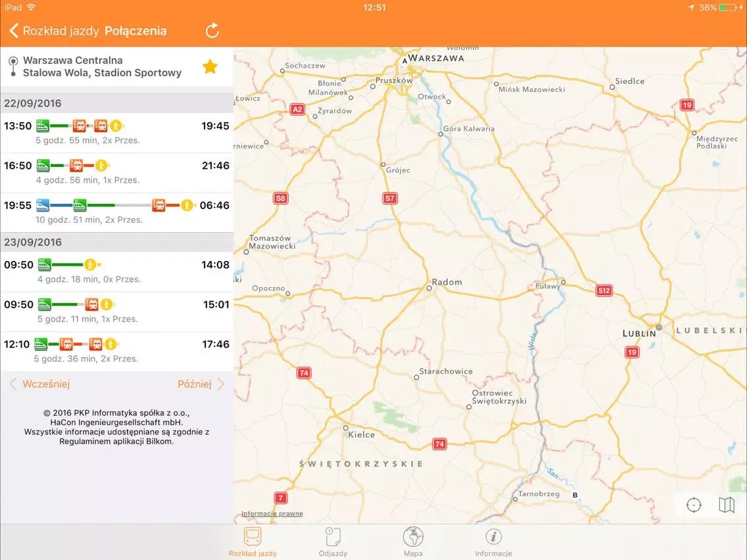Tap the bus icon in the 09:50–15:01 row
Image resolution: width=747 pixels, height=560 pixels.
pyautogui.click(x=91, y=304)
